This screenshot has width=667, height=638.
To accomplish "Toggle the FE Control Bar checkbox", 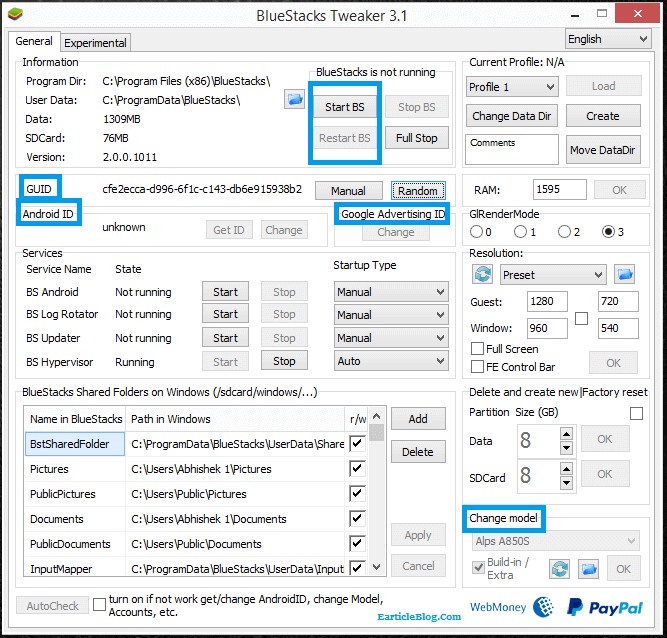I will [x=478, y=367].
